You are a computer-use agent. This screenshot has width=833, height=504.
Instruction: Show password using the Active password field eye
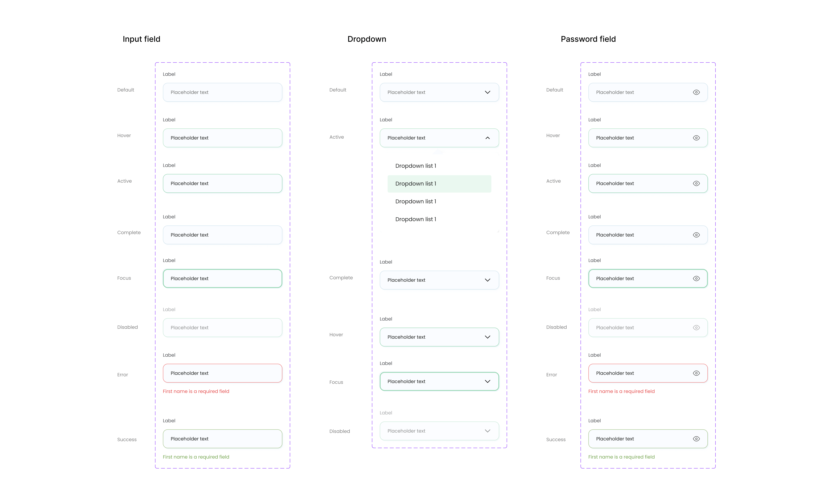pos(696,183)
